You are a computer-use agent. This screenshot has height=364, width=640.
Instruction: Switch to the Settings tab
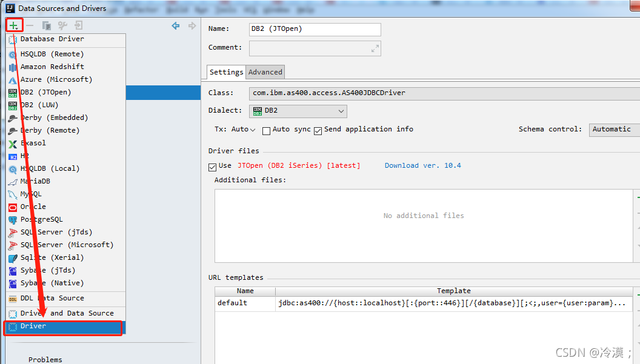tap(226, 72)
